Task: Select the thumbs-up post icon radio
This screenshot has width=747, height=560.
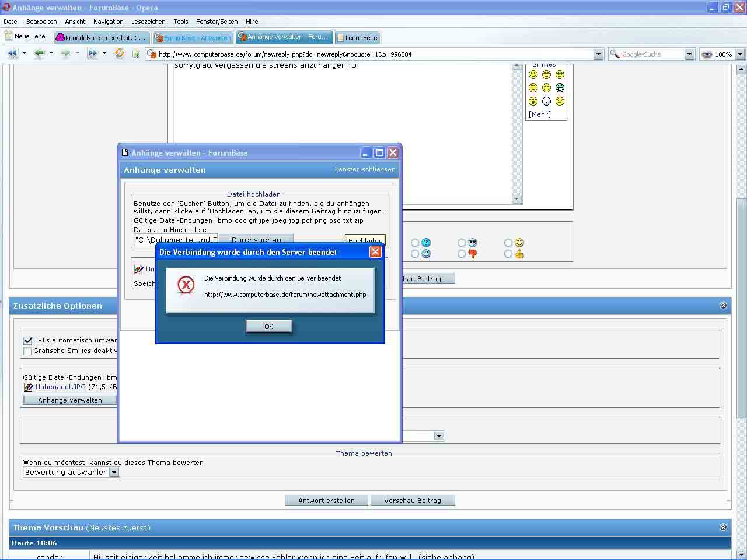Action: [508, 254]
